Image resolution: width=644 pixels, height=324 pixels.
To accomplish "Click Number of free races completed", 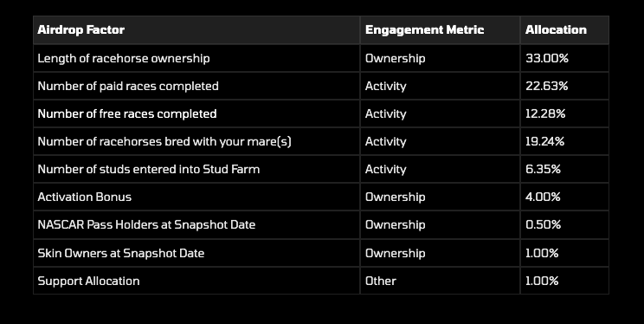I will [127, 113].
